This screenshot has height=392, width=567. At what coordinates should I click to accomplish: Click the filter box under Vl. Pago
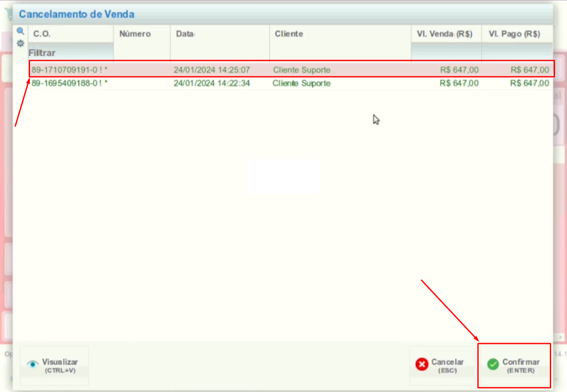click(x=517, y=52)
